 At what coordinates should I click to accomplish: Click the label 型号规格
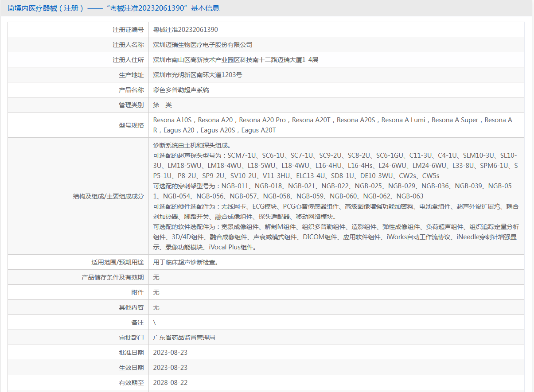tap(132, 125)
